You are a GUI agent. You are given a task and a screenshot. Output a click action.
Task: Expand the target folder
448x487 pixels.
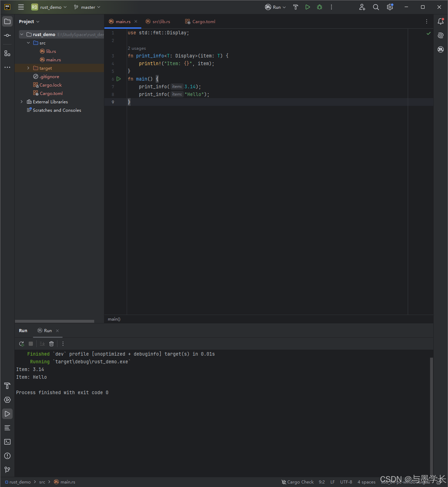pos(28,68)
